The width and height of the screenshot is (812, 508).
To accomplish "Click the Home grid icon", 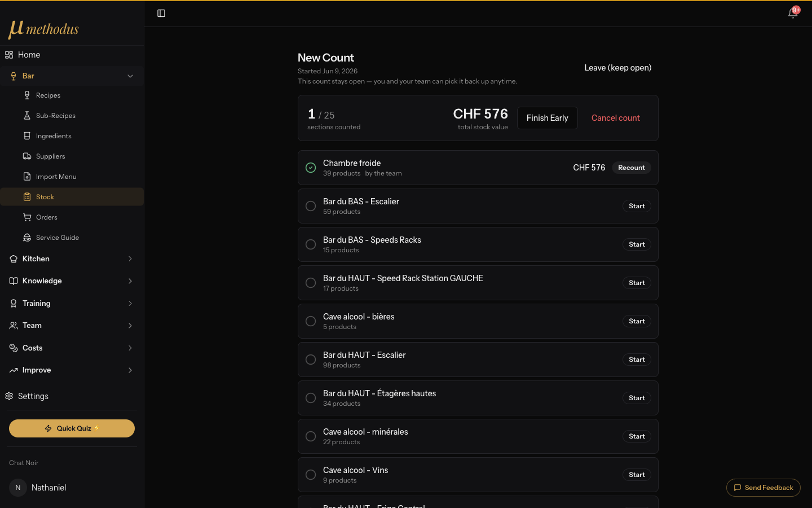I will (x=9, y=55).
